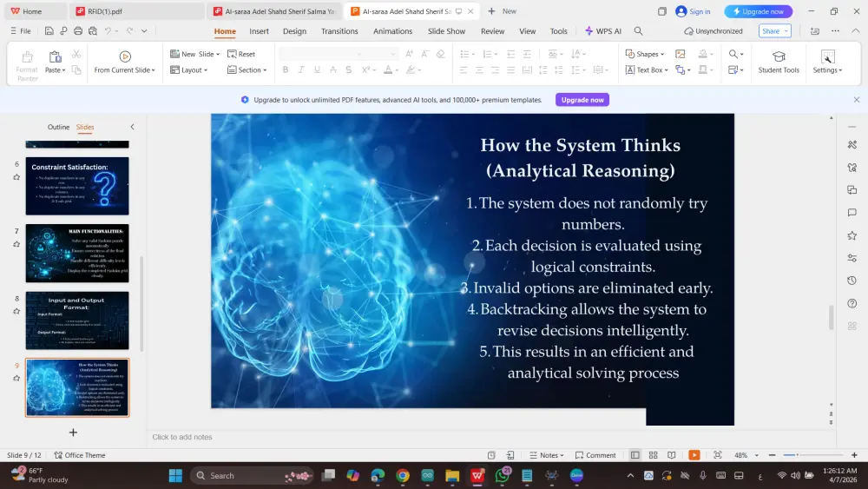868x489 pixels.
Task: Open design tools icon in right sidebar
Action: coord(852,144)
